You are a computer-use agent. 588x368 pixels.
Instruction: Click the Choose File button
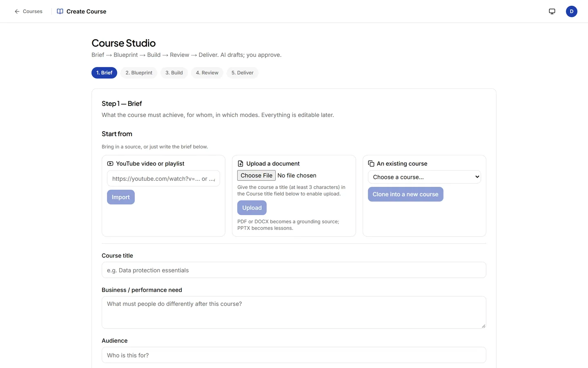[x=256, y=175]
